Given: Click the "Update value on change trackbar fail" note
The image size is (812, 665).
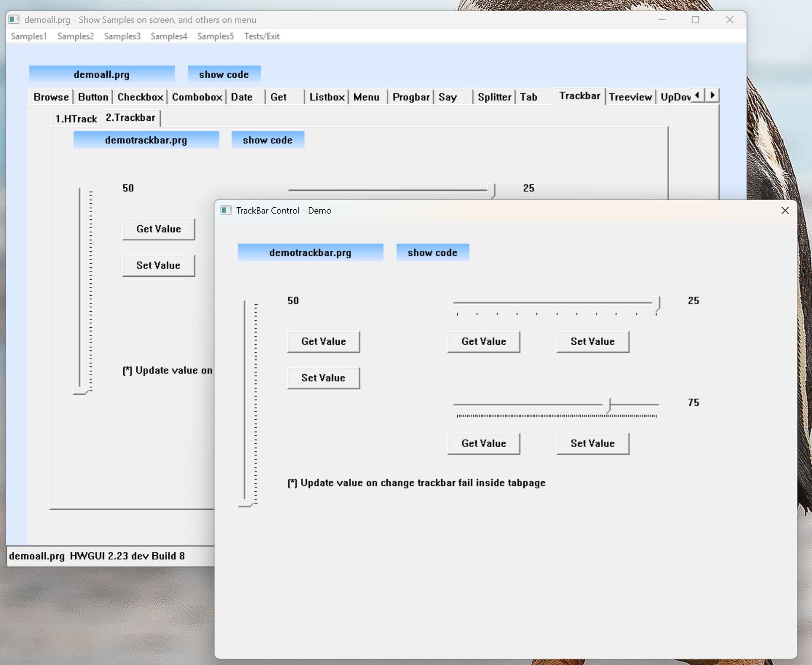Looking at the screenshot, I should point(416,483).
